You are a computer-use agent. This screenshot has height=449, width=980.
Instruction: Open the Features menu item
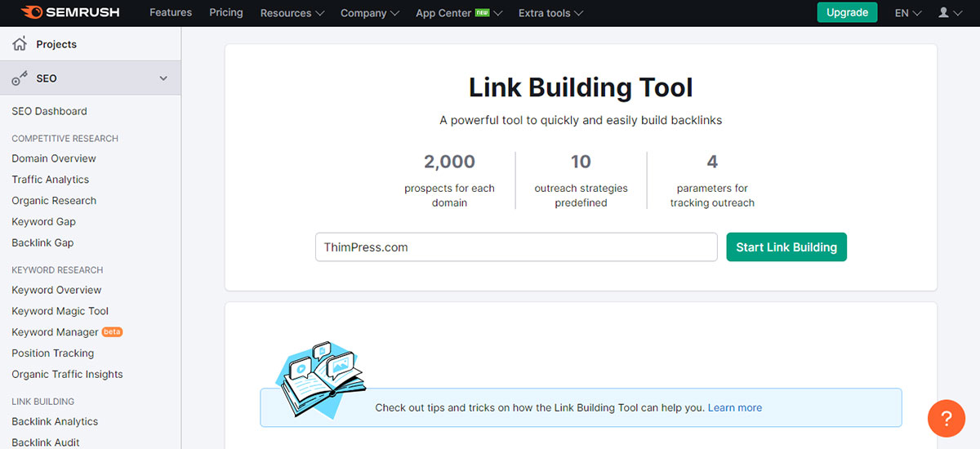(171, 12)
